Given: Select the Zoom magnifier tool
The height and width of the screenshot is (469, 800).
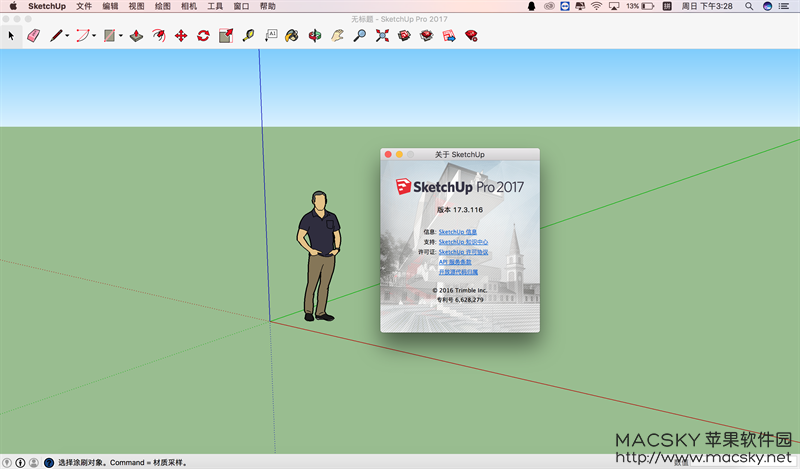Looking at the screenshot, I should 360,36.
